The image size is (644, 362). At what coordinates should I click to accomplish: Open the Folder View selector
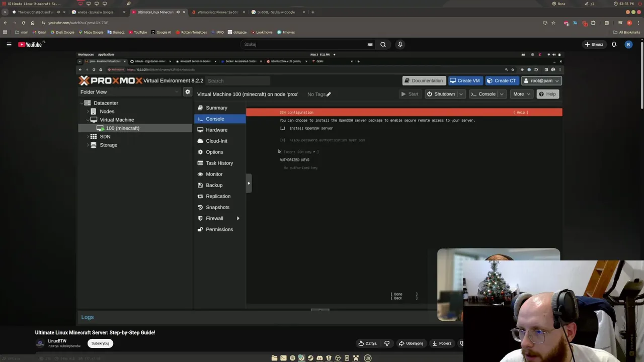(130, 92)
